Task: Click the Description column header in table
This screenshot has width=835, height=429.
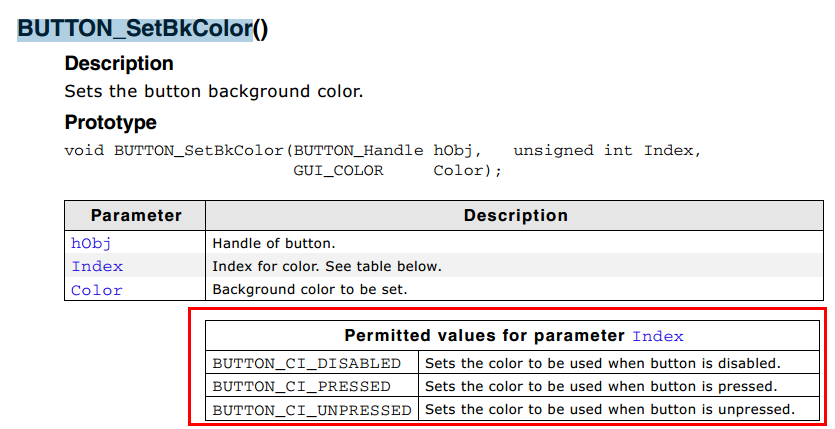Action: tap(515, 216)
